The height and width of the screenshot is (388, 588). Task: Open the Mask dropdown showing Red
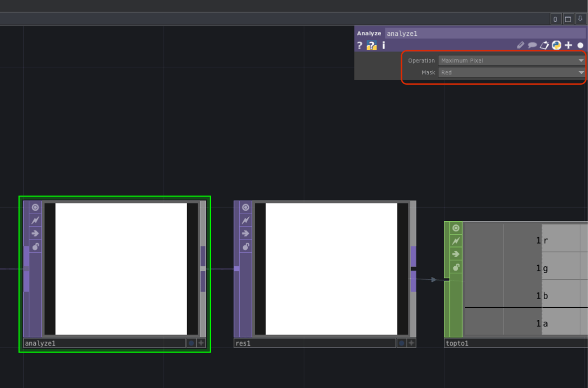(x=512, y=72)
